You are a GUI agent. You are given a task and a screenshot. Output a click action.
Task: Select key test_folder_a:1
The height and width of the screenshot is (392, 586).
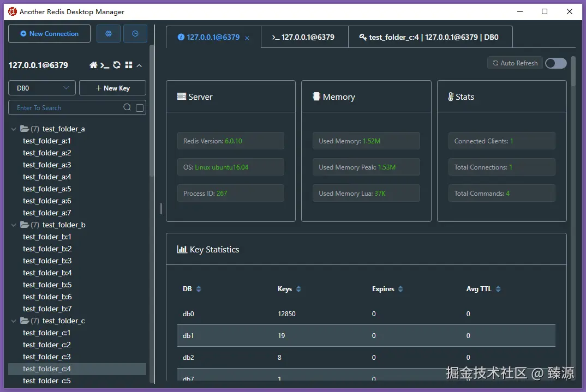[47, 141]
